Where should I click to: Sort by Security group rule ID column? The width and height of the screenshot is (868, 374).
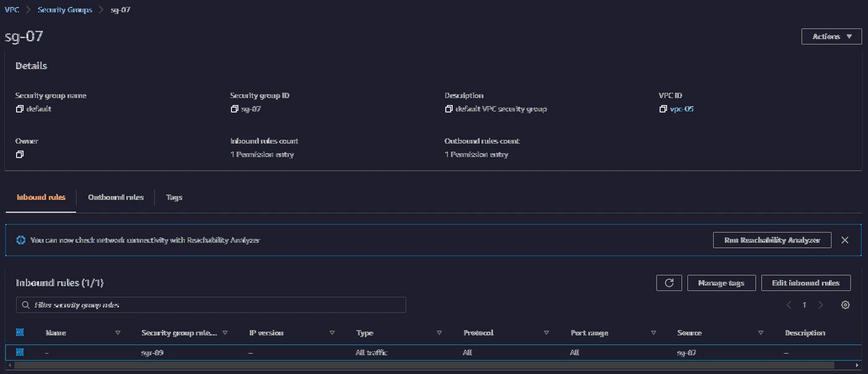point(225,333)
